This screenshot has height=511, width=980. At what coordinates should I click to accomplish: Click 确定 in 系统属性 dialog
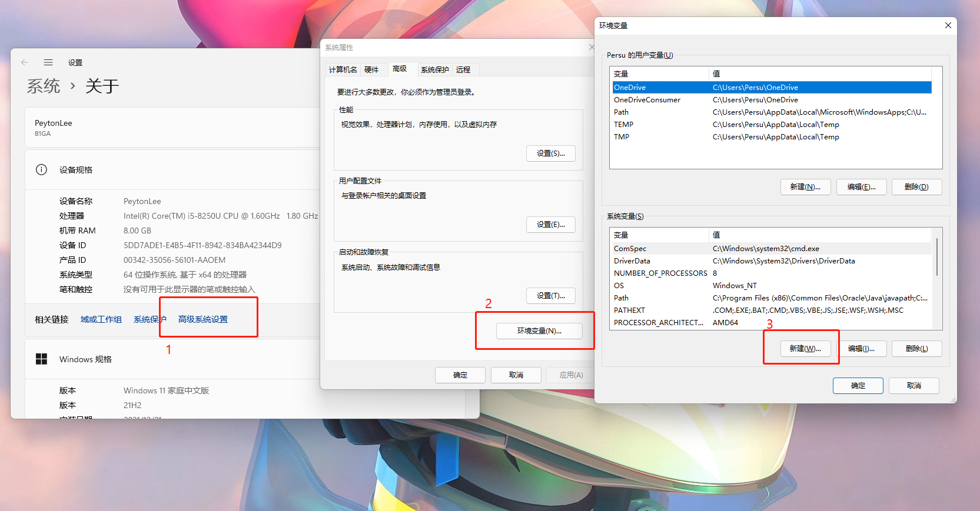point(460,375)
